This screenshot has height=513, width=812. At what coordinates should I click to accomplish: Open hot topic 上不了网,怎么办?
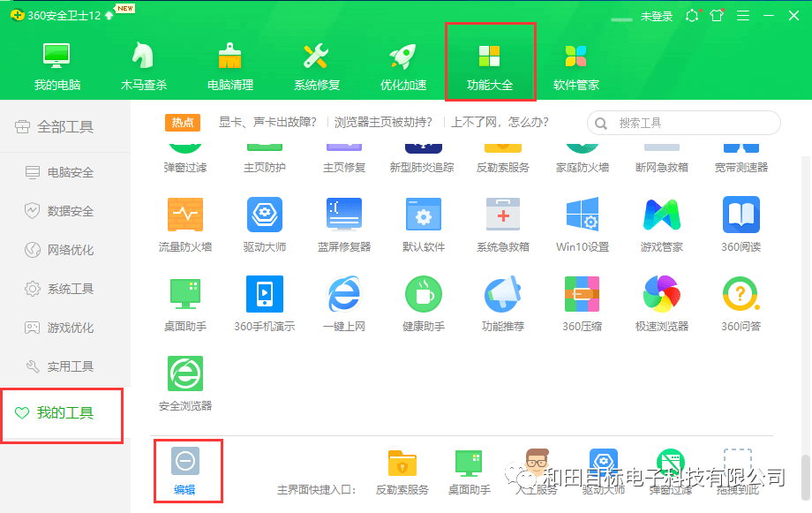click(x=500, y=123)
